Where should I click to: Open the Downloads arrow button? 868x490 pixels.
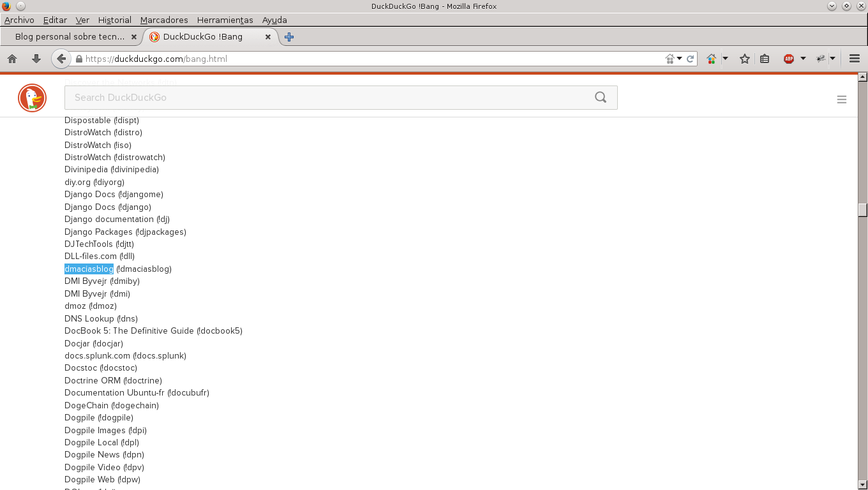pos(36,59)
